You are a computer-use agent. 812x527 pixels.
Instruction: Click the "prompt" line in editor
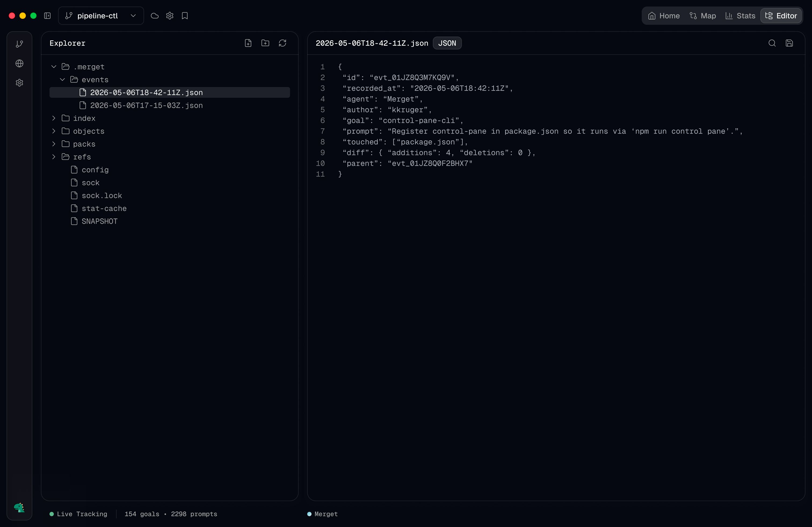(542, 131)
